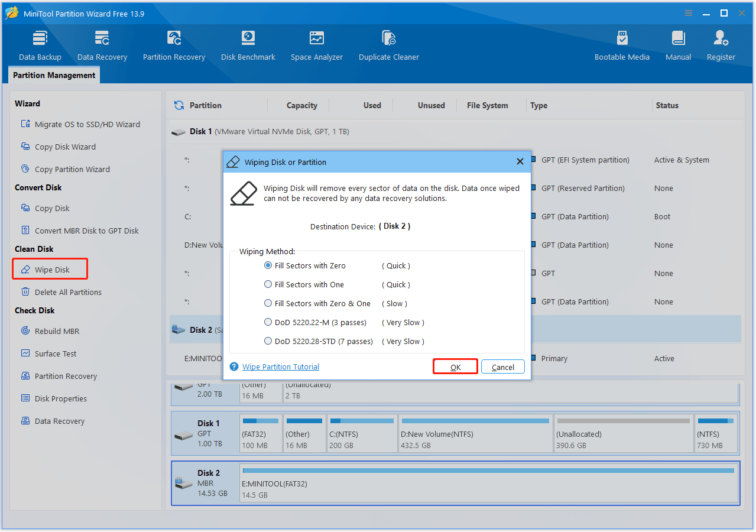Select the C: partition row

coord(455,216)
